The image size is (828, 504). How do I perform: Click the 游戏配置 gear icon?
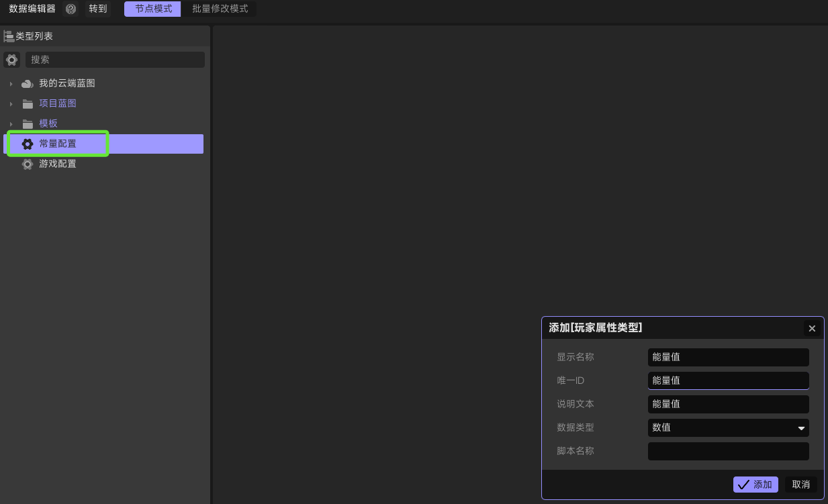tap(28, 164)
